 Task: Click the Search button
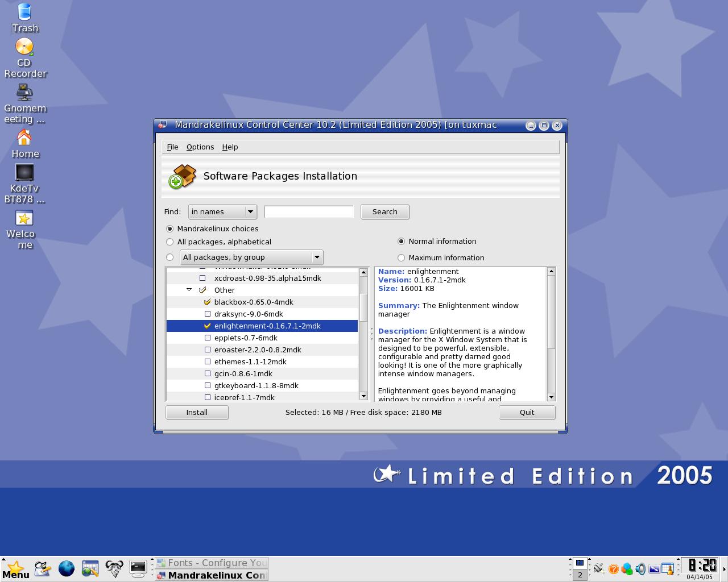tap(385, 211)
